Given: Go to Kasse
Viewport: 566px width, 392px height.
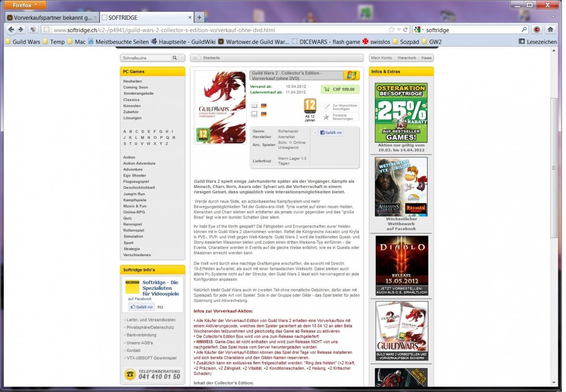Looking at the screenshot, I should 427,58.
